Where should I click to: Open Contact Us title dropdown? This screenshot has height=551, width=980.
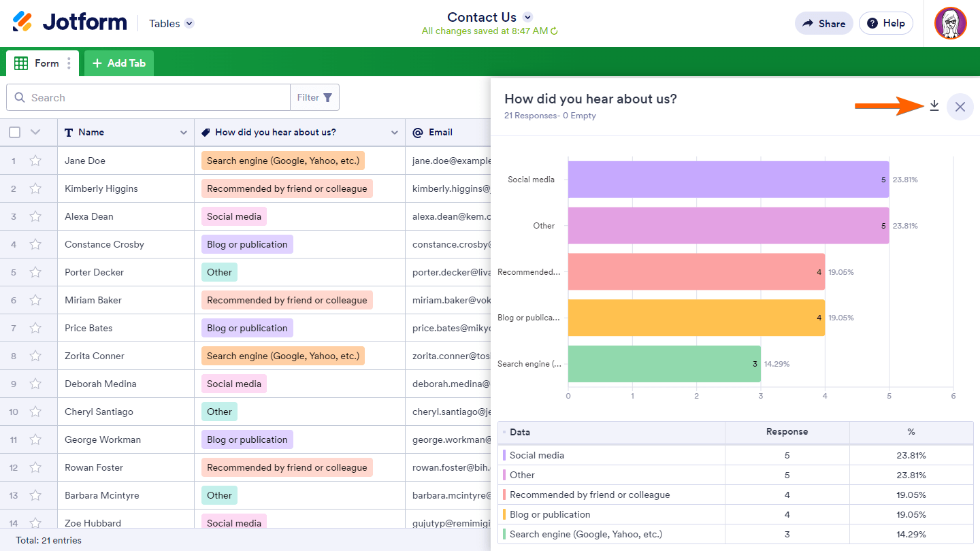[527, 17]
